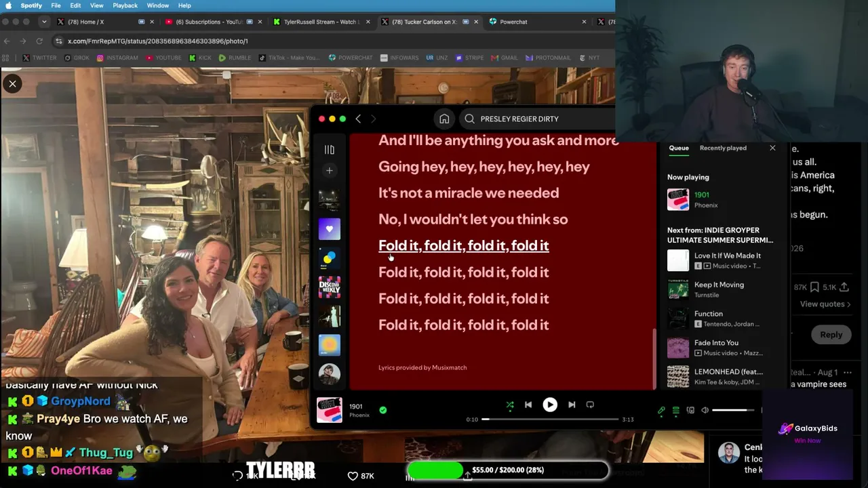
Task: Open TWITTER bookmark
Action: click(x=40, y=58)
